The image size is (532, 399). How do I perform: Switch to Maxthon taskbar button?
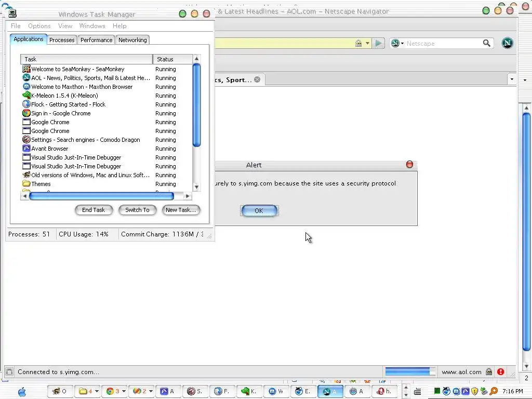(275, 391)
